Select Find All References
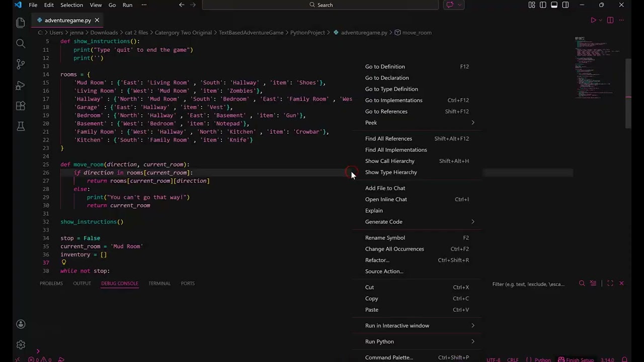Screen dimensions: 644x362 click(417, 139)
